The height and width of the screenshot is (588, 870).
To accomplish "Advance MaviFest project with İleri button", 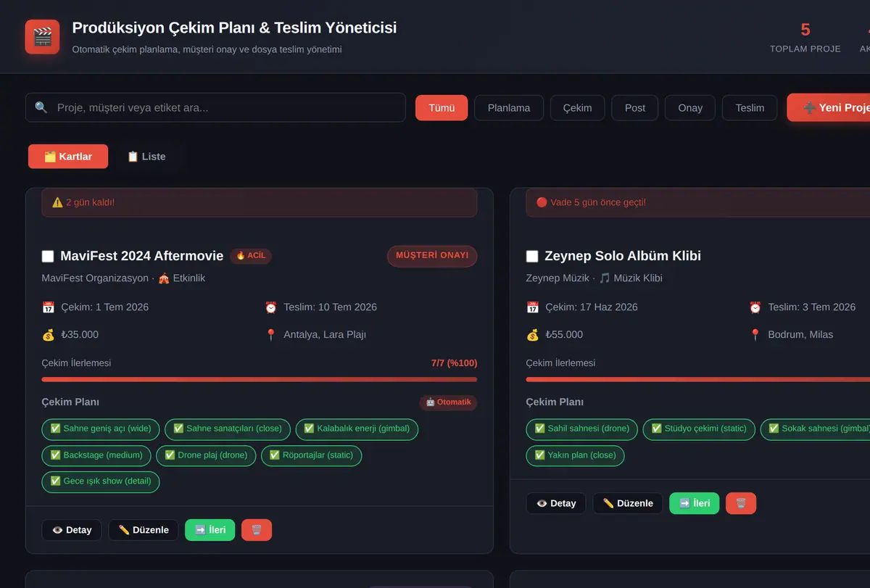I will (x=210, y=530).
